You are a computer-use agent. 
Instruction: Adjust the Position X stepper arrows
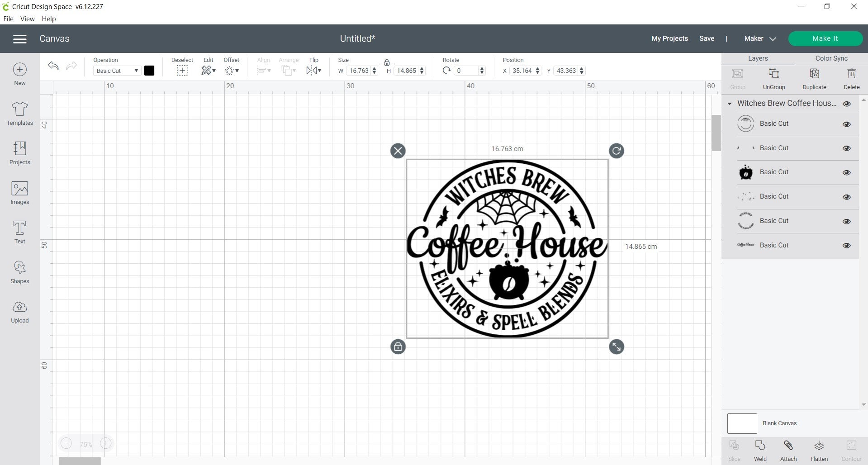coord(537,71)
